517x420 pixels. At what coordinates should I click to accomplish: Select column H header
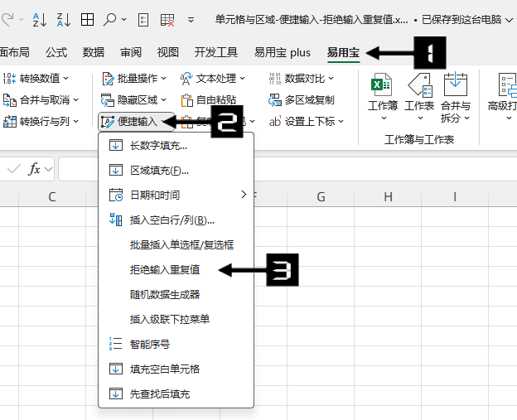pos(388,196)
